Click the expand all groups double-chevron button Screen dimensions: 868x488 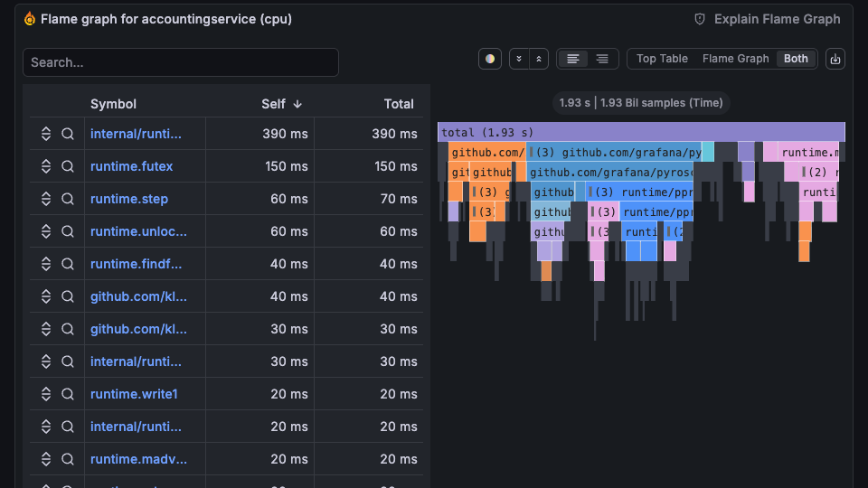[539, 59]
